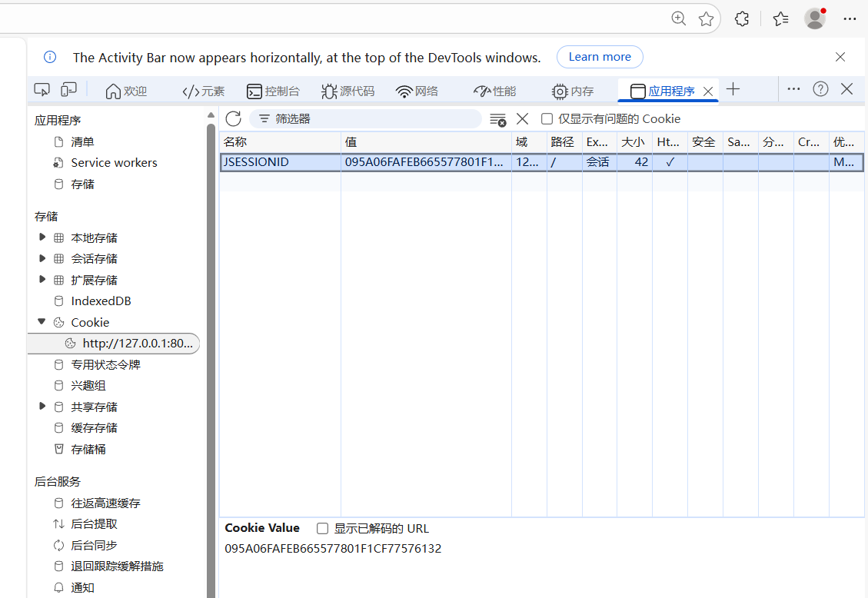Viewport: 868px width, 598px height.
Task: Refresh the cookie list
Action: 234,118
